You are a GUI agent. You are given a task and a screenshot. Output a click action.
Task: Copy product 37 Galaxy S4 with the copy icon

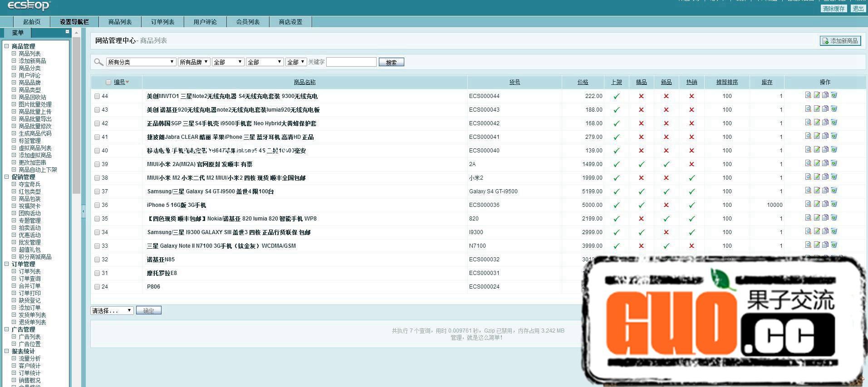tap(825, 191)
